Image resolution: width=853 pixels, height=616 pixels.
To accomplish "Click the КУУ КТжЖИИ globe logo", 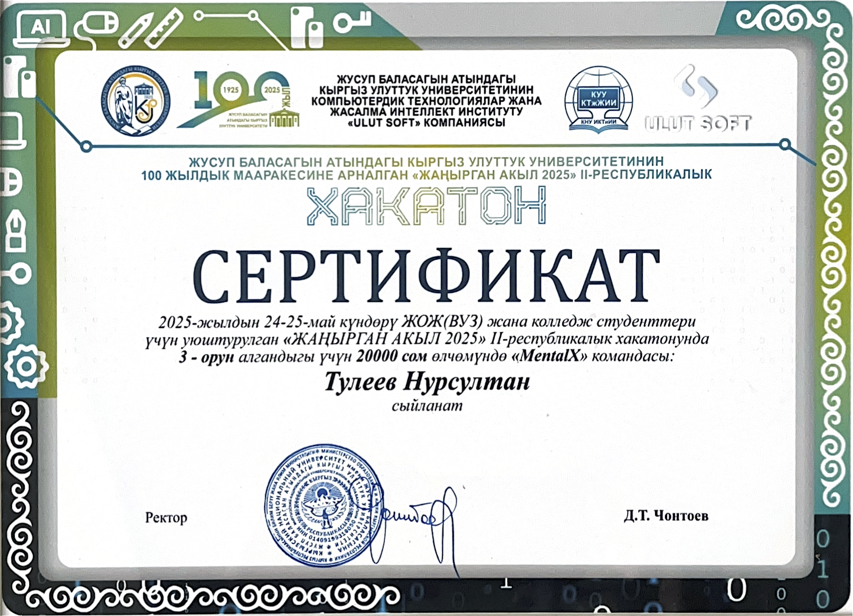I will pos(598,100).
